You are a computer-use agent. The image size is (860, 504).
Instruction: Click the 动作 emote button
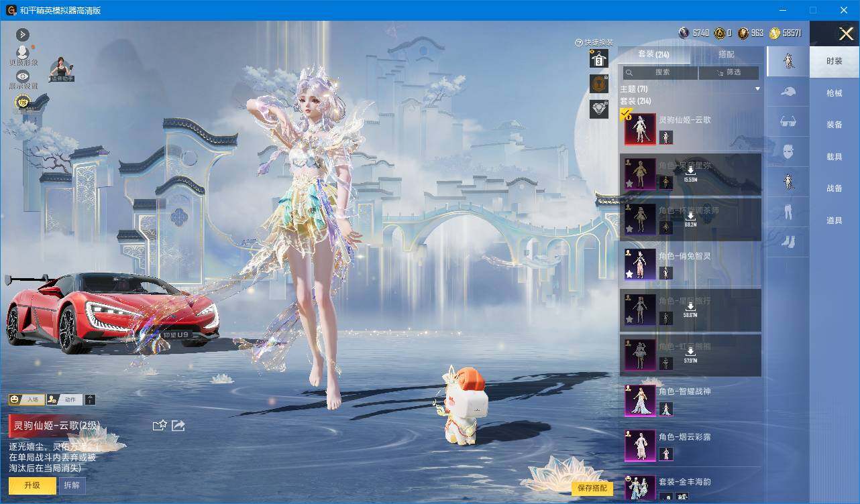click(65, 399)
